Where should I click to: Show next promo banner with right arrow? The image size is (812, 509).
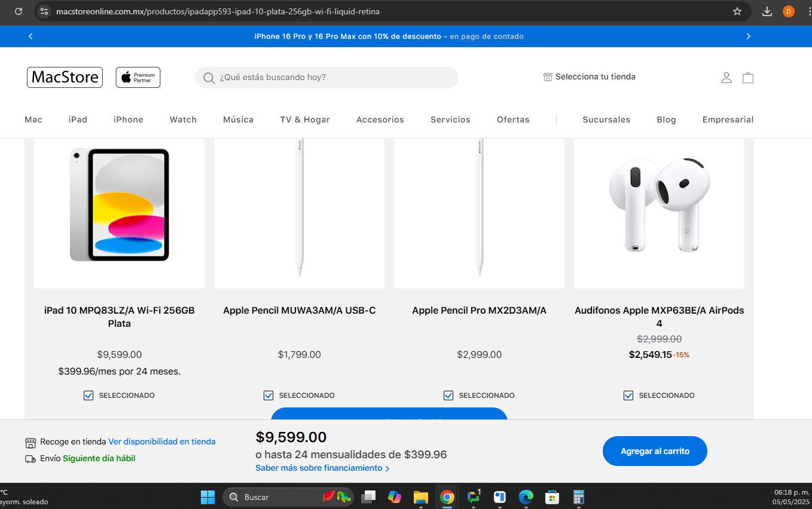point(748,36)
